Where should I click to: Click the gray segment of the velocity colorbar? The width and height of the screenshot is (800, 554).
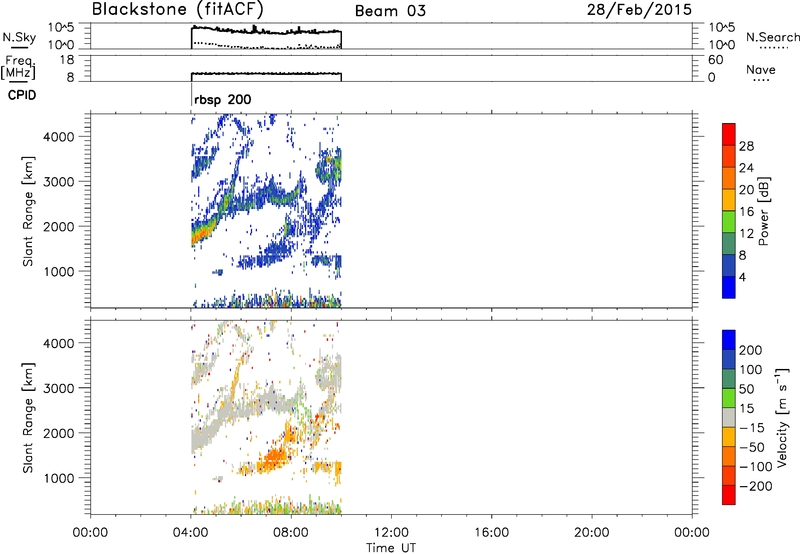pyautogui.click(x=729, y=417)
